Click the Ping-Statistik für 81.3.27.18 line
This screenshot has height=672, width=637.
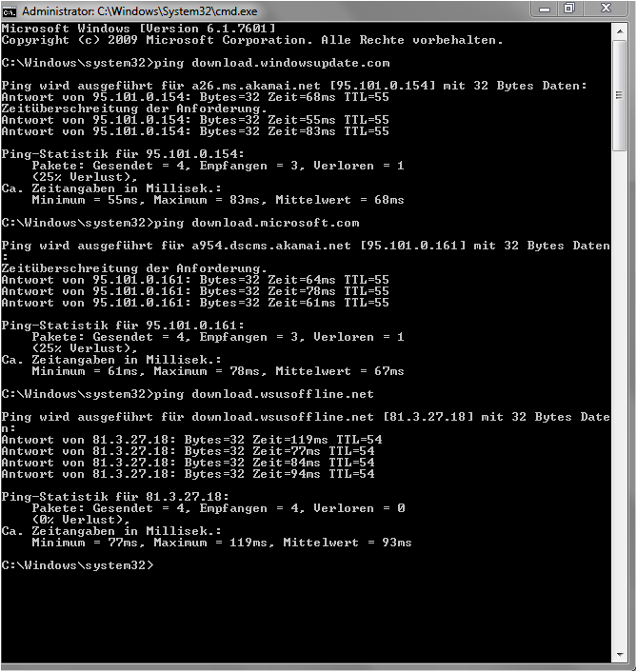(115, 497)
